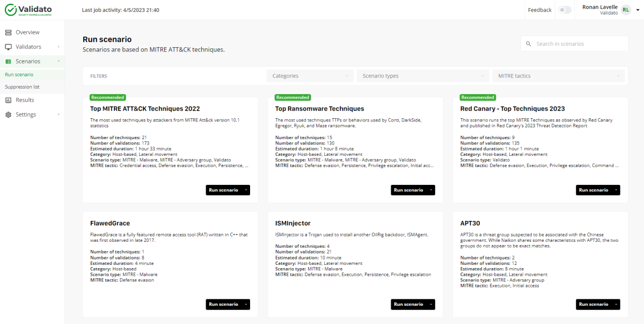Open Results using its sidebar icon
Screen dimensions: 644x324
[x=9, y=99]
